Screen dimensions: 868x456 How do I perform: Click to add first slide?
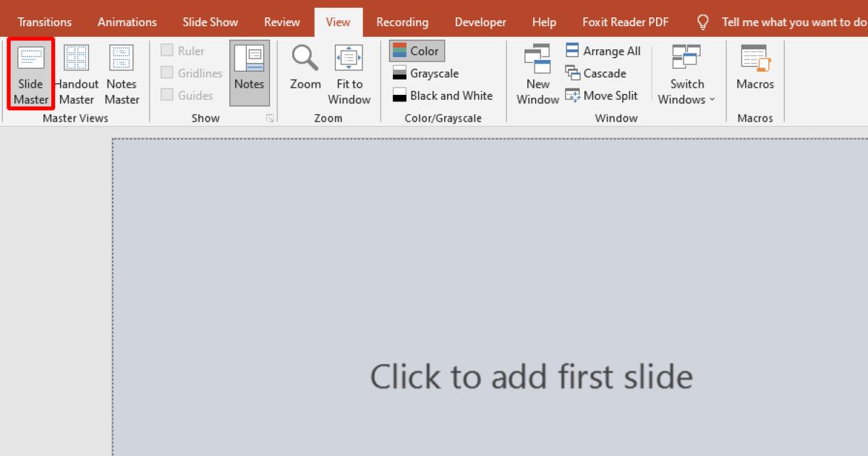tap(532, 377)
